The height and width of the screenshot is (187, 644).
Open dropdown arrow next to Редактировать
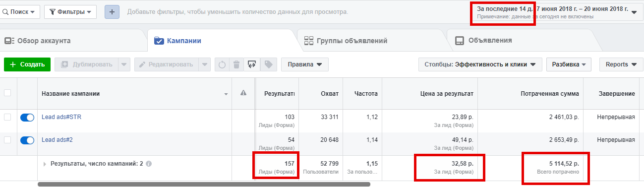pyautogui.click(x=205, y=64)
